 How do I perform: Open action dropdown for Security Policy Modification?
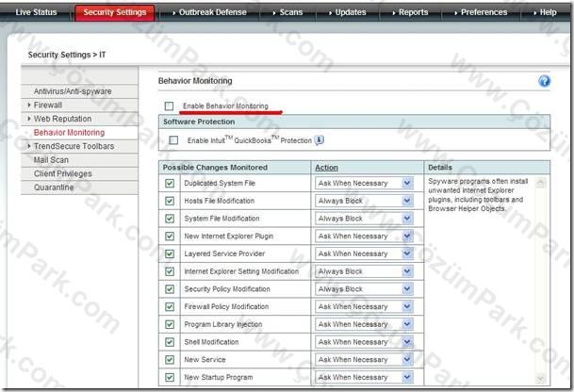pyautogui.click(x=364, y=288)
